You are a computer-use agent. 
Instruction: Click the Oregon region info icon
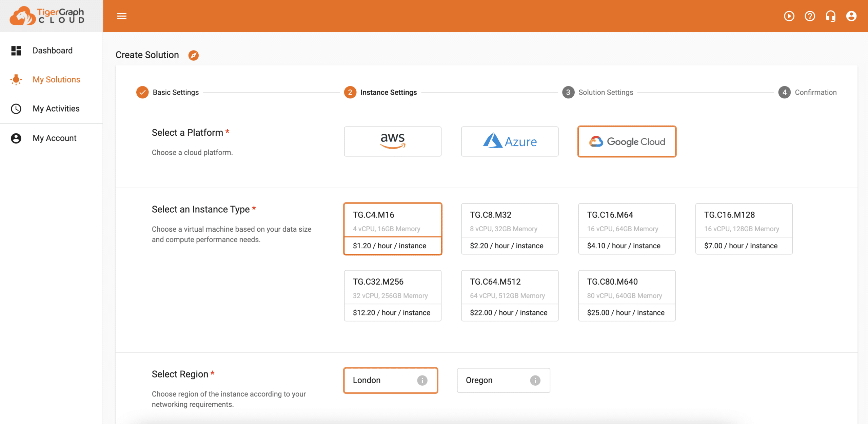click(x=535, y=380)
